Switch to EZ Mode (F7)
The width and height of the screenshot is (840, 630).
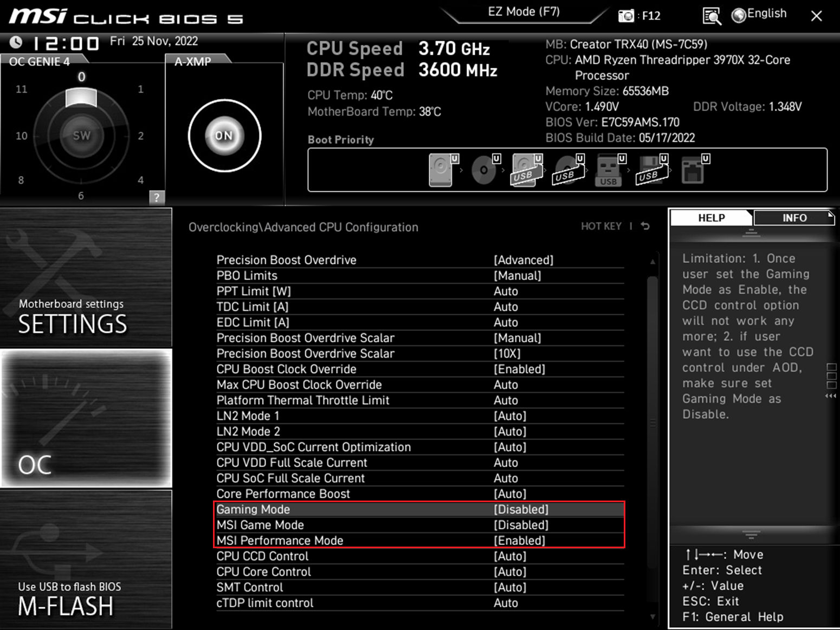[524, 12]
